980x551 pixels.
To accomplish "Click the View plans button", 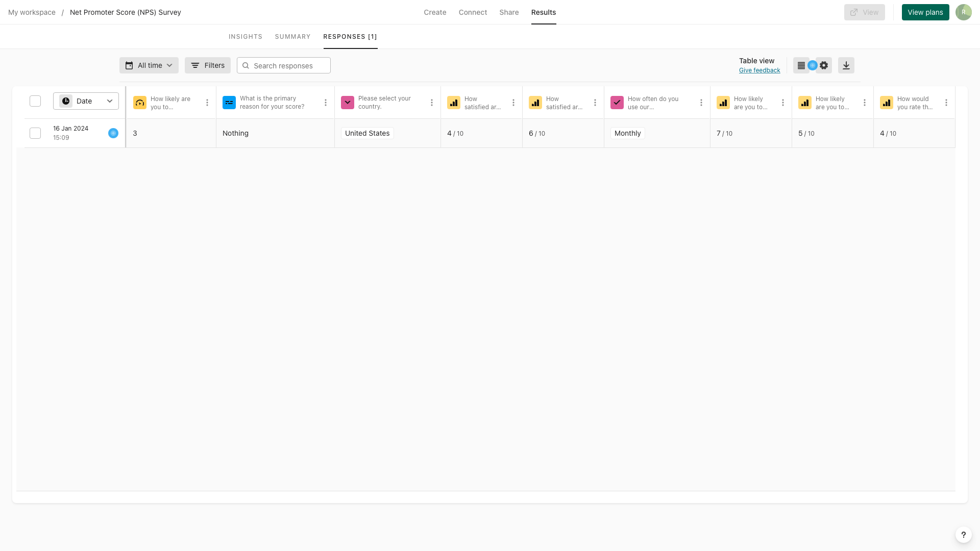I will coord(925,12).
